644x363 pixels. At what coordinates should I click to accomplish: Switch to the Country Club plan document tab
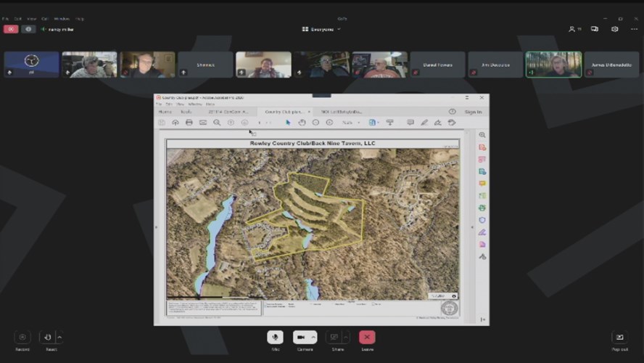pyautogui.click(x=284, y=112)
